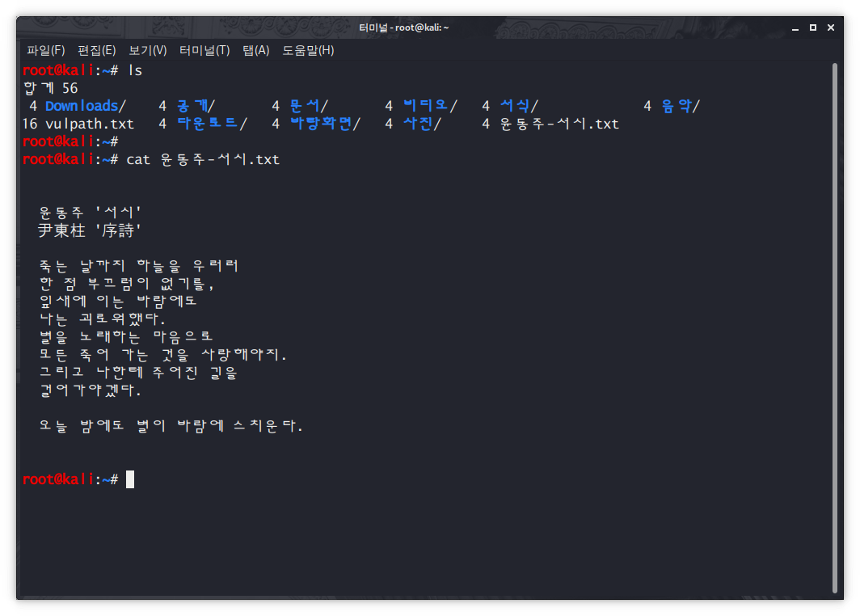
Task: Click the 바탕화면/ directory entry
Action: point(325,124)
